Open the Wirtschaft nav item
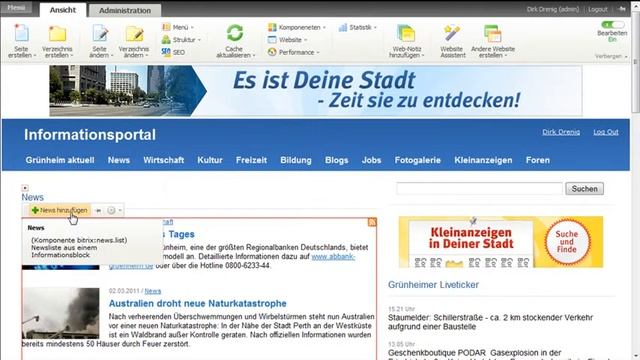640x360 pixels. tap(164, 160)
